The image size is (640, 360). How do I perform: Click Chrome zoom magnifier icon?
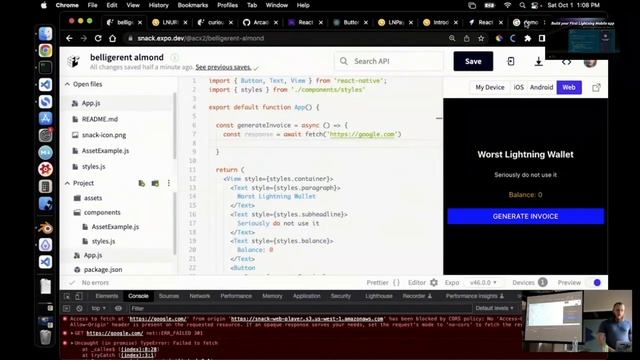click(452, 38)
